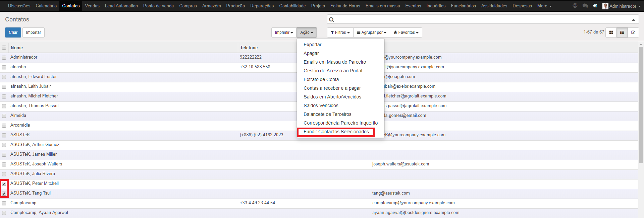Click the Administrador avatar picture
644x218 pixels.
tap(605, 6)
